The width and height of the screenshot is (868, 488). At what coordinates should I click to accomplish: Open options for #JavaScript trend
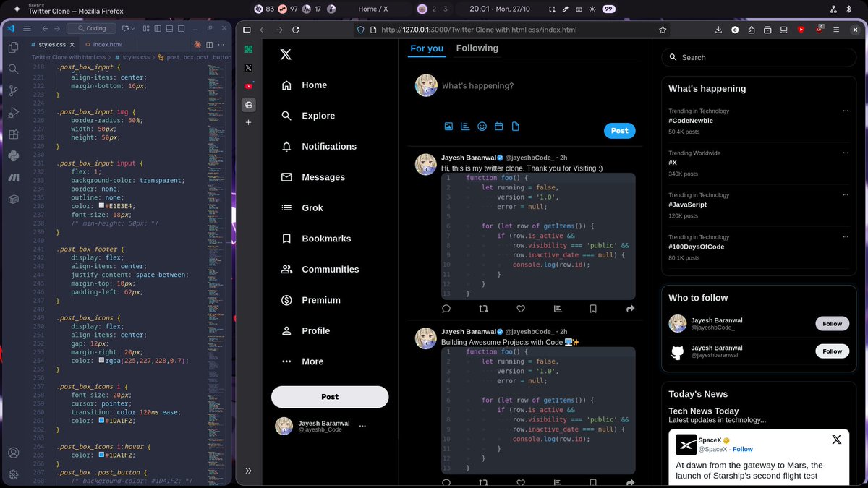tap(846, 194)
